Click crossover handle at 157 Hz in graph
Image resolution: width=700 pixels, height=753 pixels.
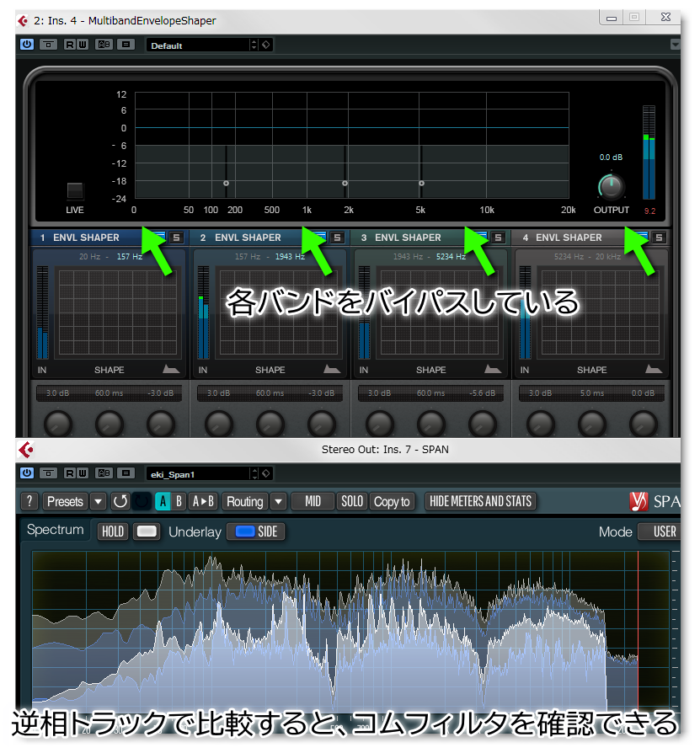[226, 184]
